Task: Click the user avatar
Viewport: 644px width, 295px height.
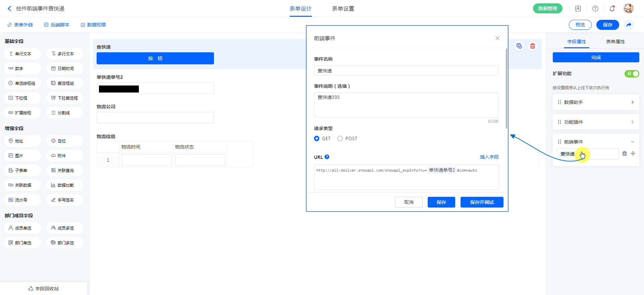Action: pyautogui.click(x=628, y=8)
